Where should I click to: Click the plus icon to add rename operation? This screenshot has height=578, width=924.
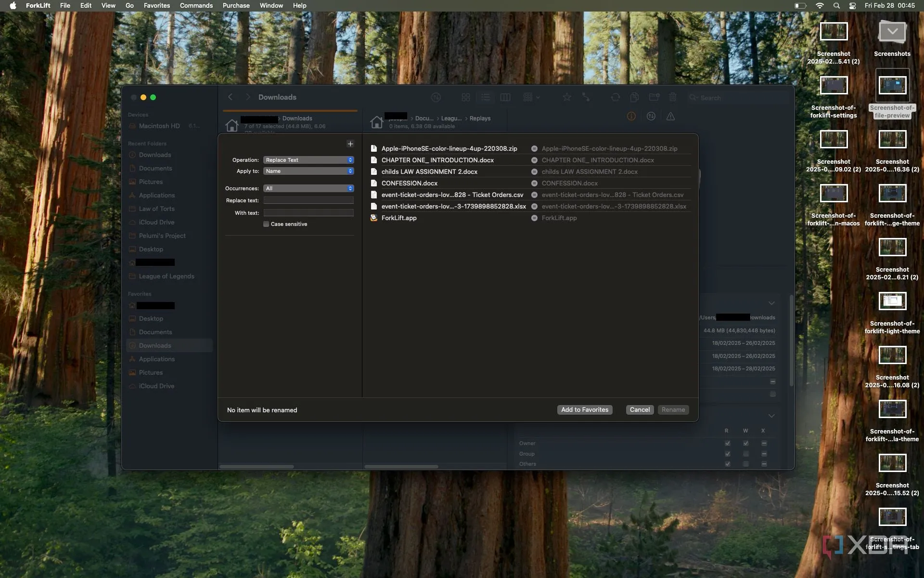(350, 144)
